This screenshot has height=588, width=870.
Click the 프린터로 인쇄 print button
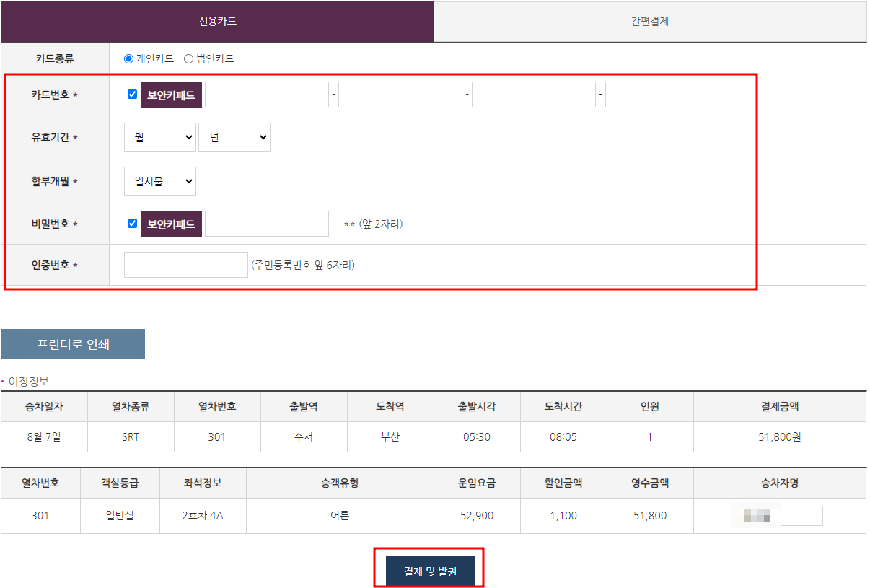point(72,343)
